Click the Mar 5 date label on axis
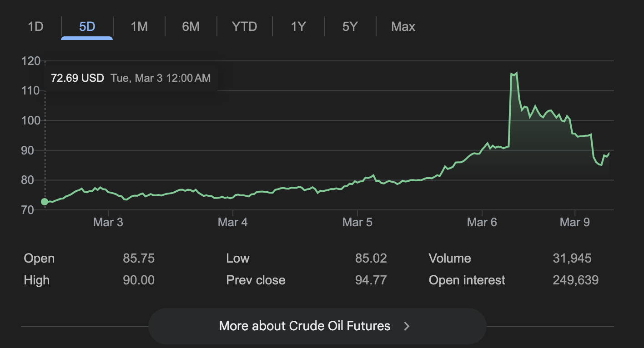 coord(357,222)
